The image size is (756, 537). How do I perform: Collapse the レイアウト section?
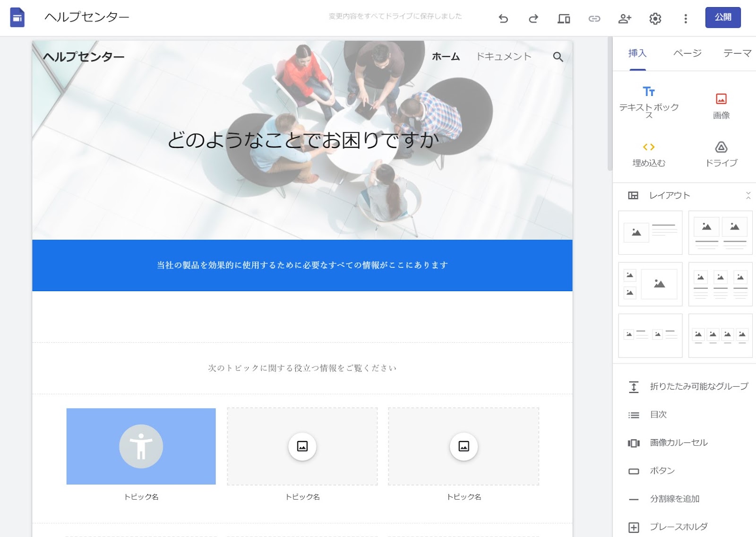tap(748, 194)
